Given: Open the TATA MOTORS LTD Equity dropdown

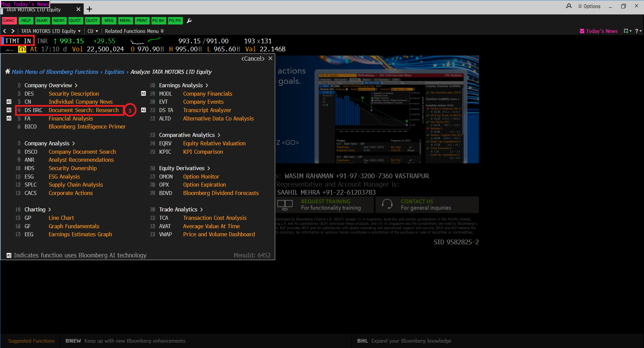Looking at the screenshot, I should pos(51,31).
